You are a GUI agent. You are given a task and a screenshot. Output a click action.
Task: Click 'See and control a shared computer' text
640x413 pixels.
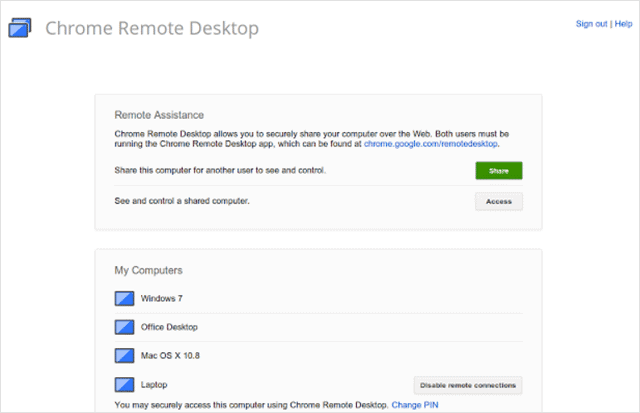(182, 201)
